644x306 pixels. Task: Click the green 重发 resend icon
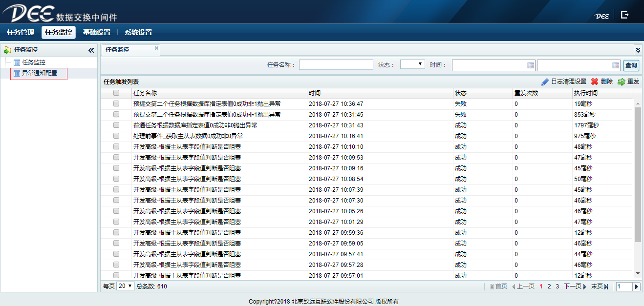tap(622, 82)
